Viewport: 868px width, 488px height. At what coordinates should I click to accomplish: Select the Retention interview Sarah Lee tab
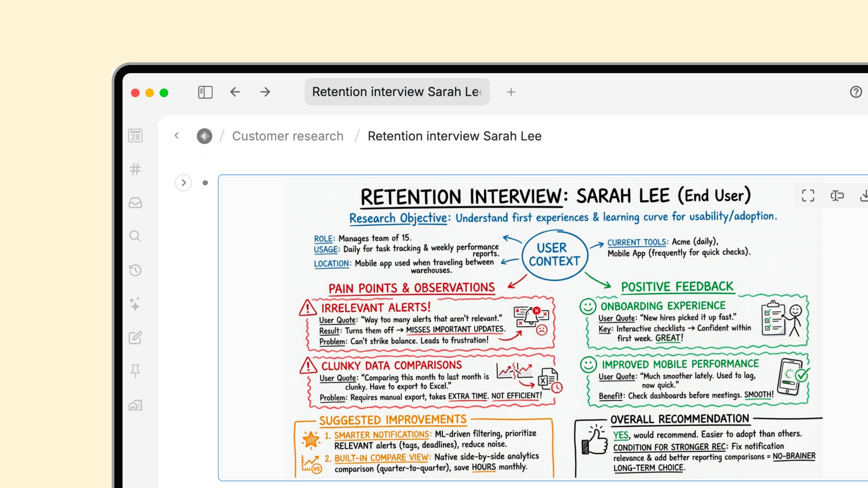397,92
